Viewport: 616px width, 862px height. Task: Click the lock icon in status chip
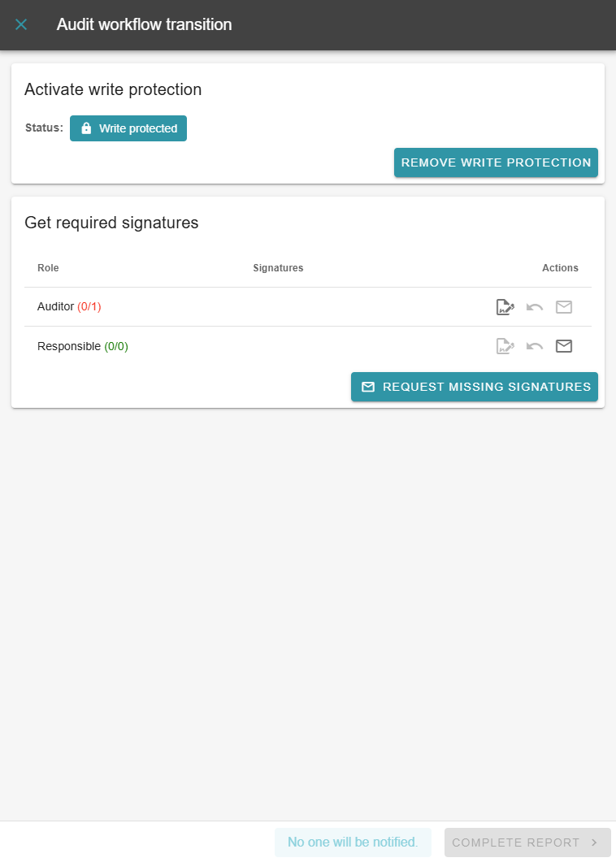click(87, 128)
